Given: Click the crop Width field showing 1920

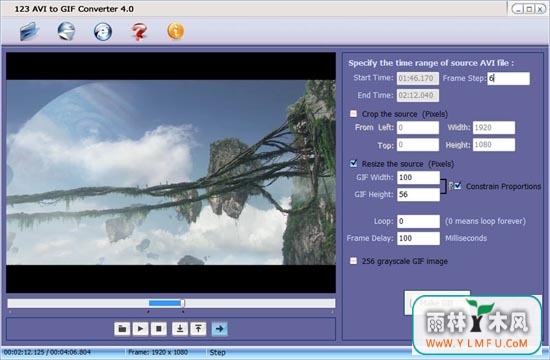Looking at the screenshot, I should coord(494,128).
